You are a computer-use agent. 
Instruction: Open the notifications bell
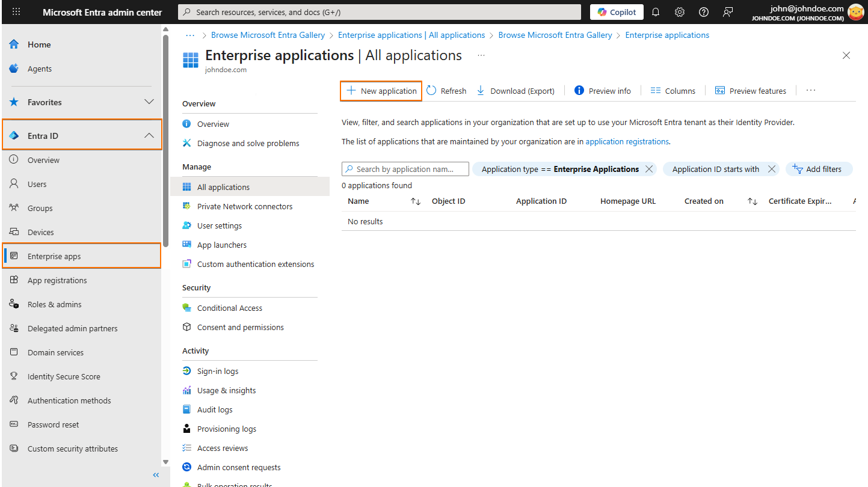[655, 12]
